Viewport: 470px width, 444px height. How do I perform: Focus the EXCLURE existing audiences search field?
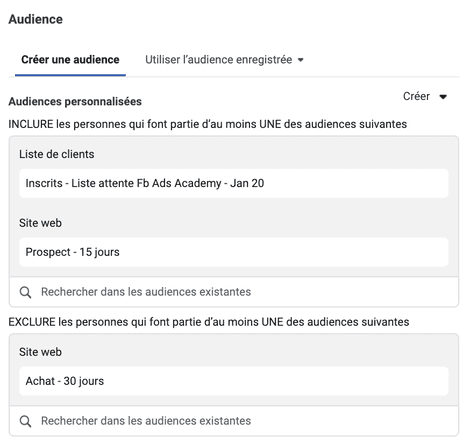click(x=234, y=421)
